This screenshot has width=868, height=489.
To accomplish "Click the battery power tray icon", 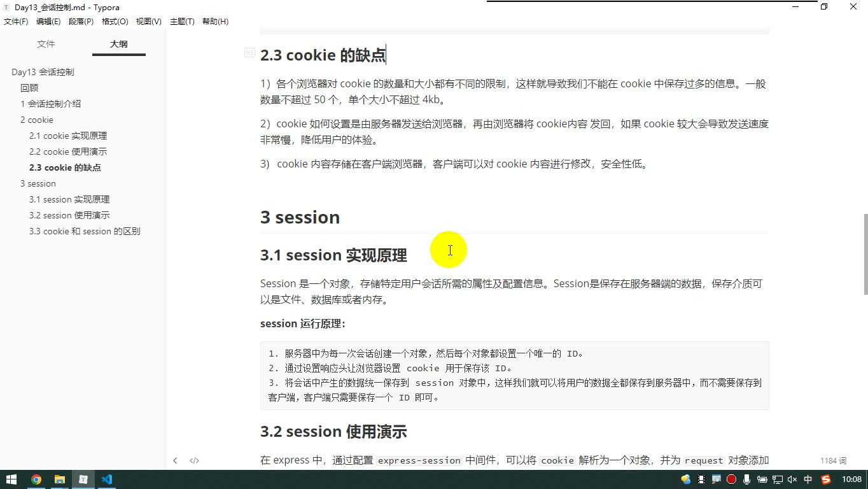I will coord(762,479).
